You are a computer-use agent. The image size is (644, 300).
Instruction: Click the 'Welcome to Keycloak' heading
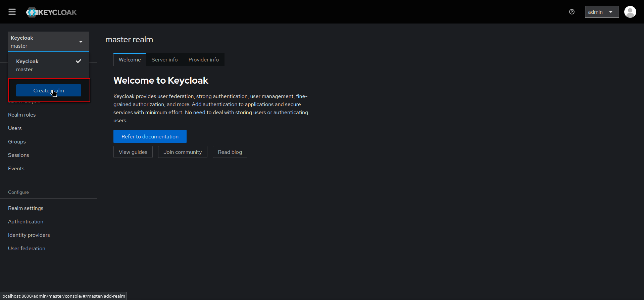(x=161, y=81)
